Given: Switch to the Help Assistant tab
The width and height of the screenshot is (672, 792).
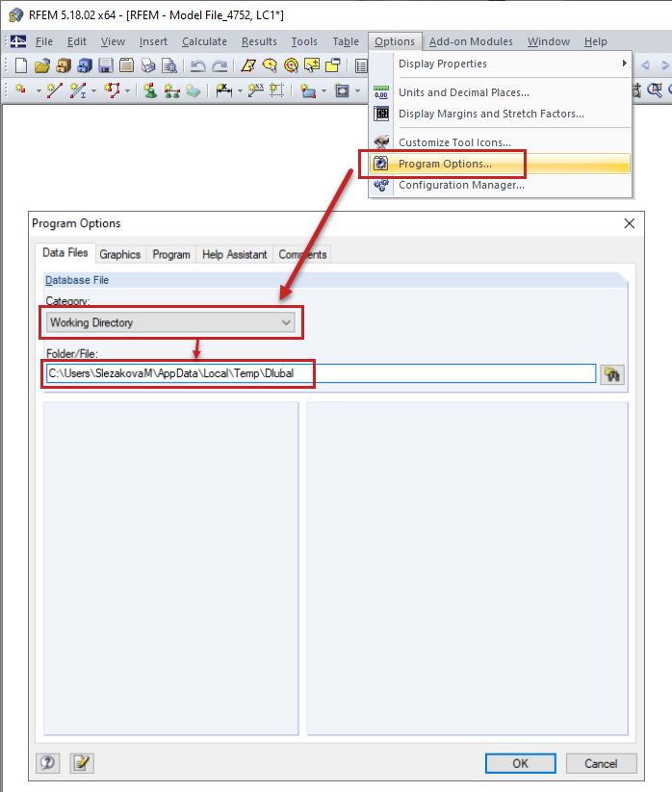Looking at the screenshot, I should click(x=235, y=254).
